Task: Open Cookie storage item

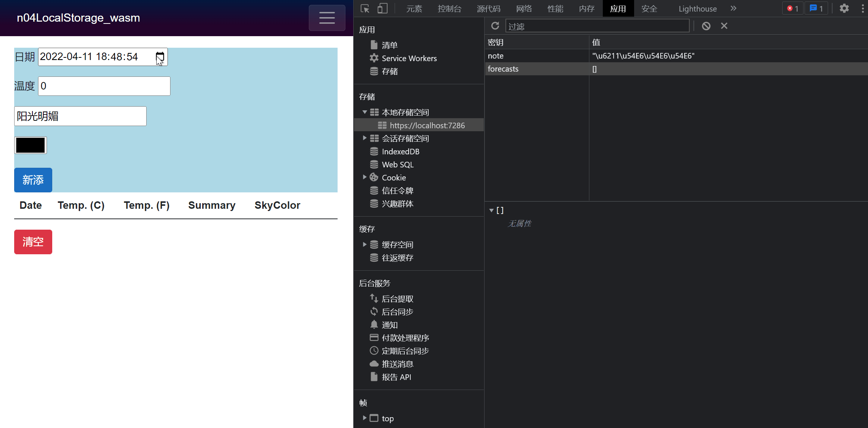Action: click(394, 177)
